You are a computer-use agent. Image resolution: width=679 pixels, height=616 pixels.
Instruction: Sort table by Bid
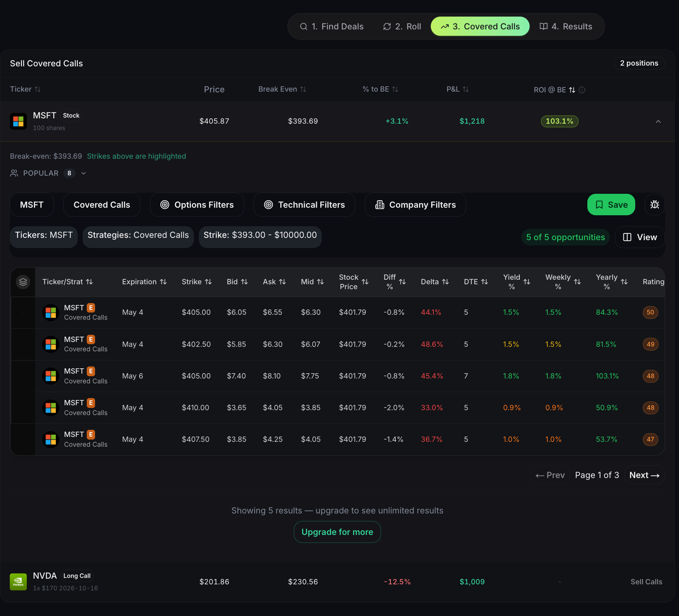[237, 282]
